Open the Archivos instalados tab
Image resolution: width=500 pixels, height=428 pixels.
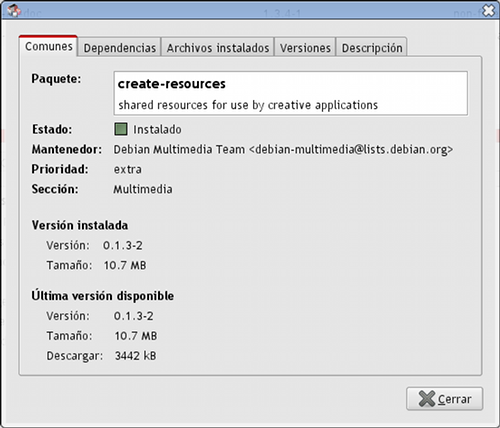click(x=218, y=48)
